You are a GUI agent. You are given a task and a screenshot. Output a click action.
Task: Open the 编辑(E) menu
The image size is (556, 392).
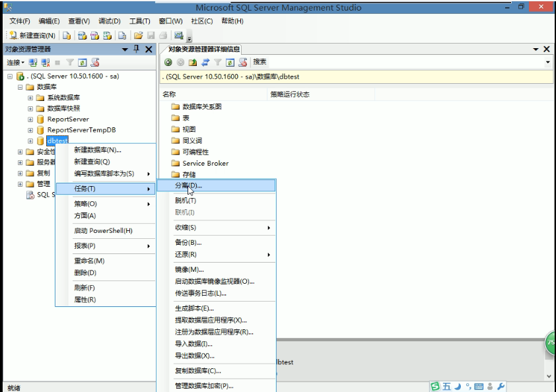coord(50,21)
